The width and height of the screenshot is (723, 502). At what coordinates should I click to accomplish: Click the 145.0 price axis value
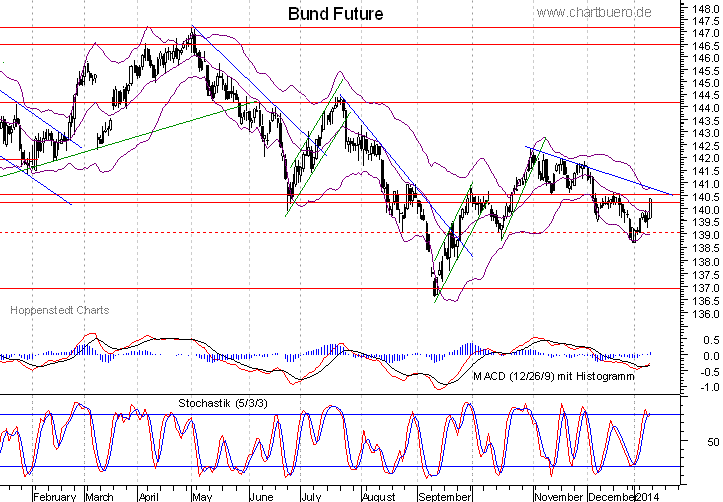tap(705, 83)
